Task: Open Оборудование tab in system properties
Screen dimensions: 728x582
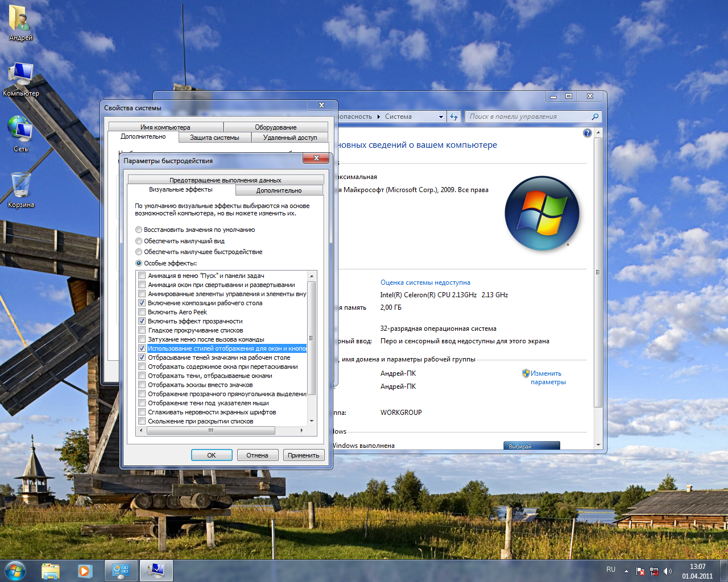Action: 276,127
